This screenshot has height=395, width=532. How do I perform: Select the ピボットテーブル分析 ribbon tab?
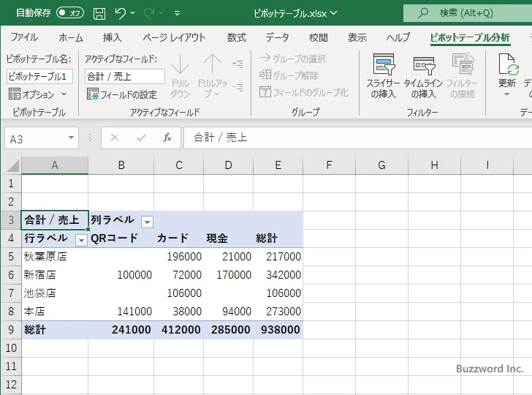coord(470,37)
